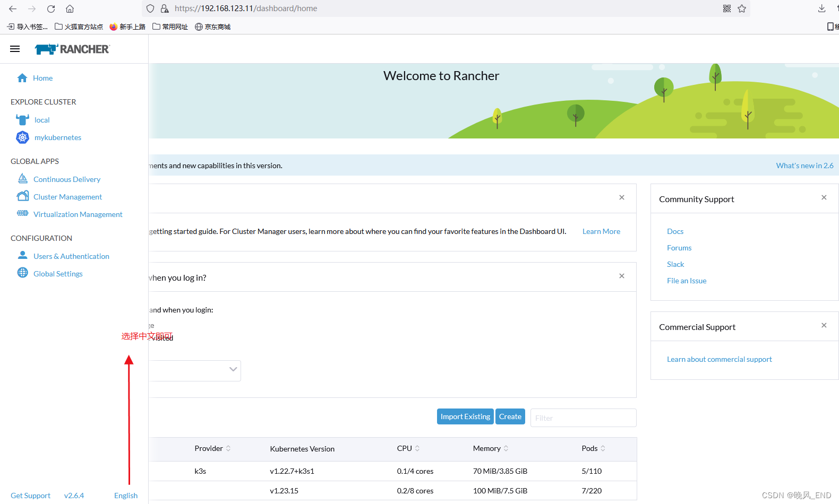Click the v2.6.4 version link
The height and width of the screenshot is (504, 839).
74,496
